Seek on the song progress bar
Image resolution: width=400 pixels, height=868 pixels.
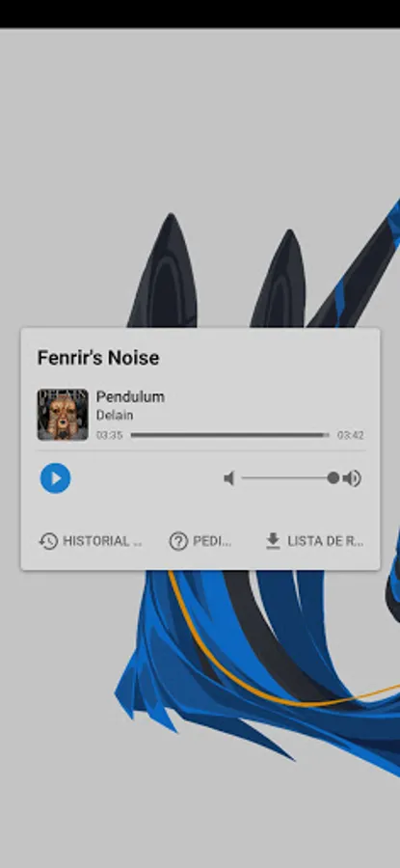(x=229, y=435)
